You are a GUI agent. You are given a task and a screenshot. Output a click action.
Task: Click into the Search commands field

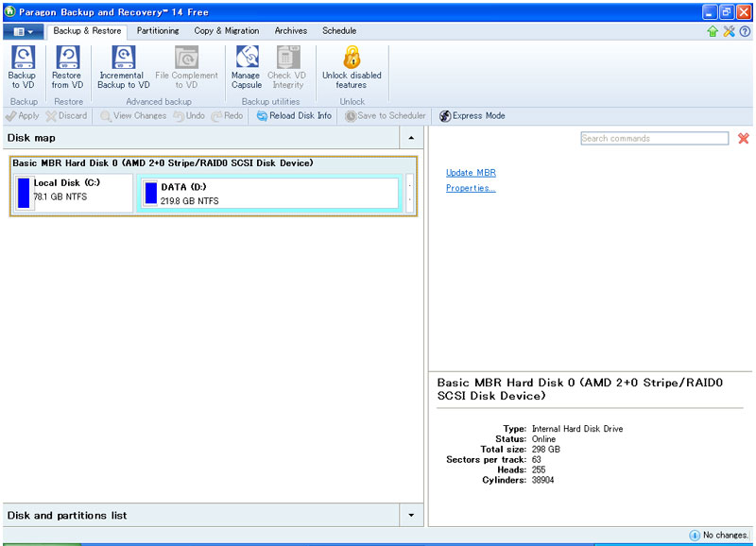pos(654,139)
